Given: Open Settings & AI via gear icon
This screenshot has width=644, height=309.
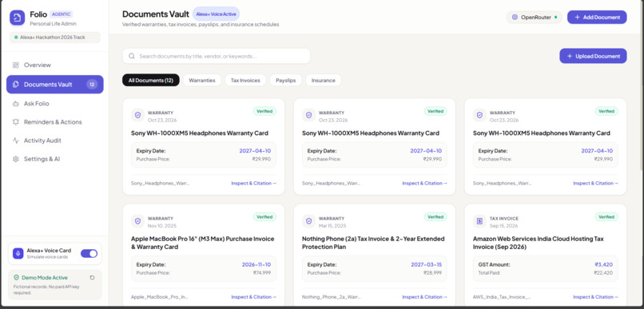Looking at the screenshot, I should pyautogui.click(x=16, y=159).
